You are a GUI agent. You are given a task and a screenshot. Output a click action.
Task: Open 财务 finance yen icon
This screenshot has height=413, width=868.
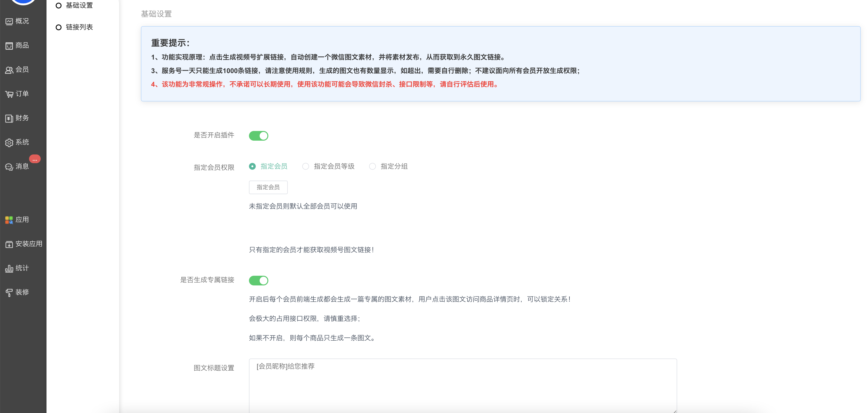coord(9,118)
